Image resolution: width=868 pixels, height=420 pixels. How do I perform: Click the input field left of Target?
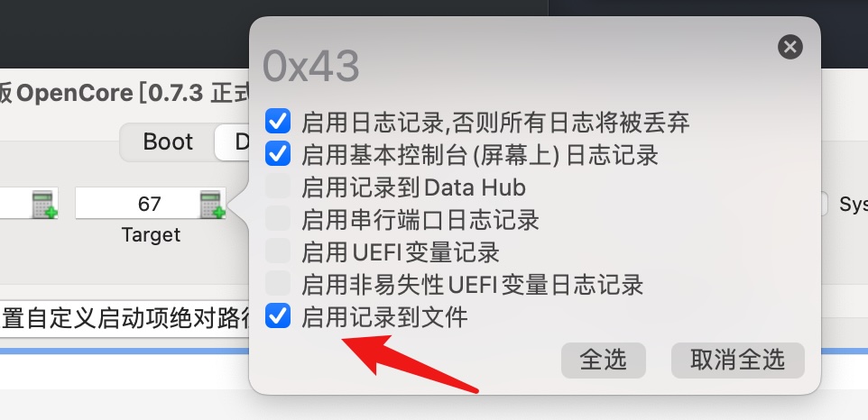pyautogui.click(x=15, y=204)
